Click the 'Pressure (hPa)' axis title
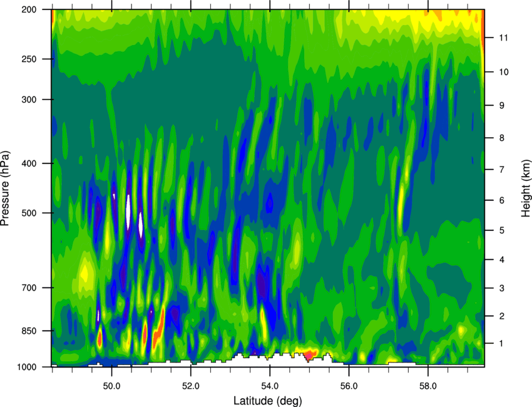 pos(5,188)
